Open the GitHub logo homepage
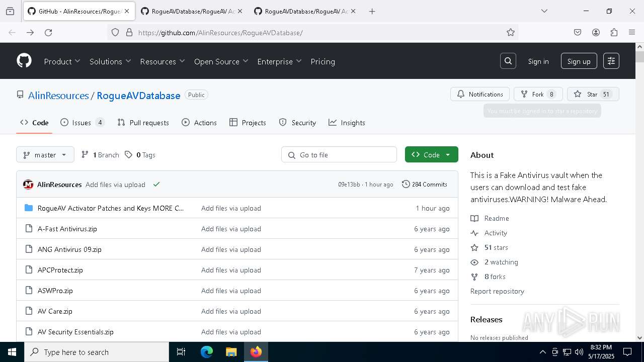This screenshot has height=362, width=644. pos(24,61)
